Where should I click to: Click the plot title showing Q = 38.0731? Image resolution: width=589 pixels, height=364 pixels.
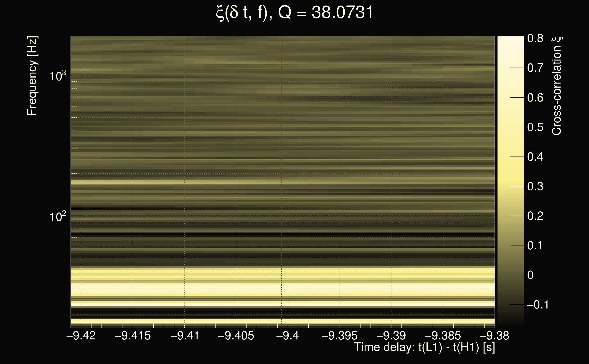coord(294,13)
